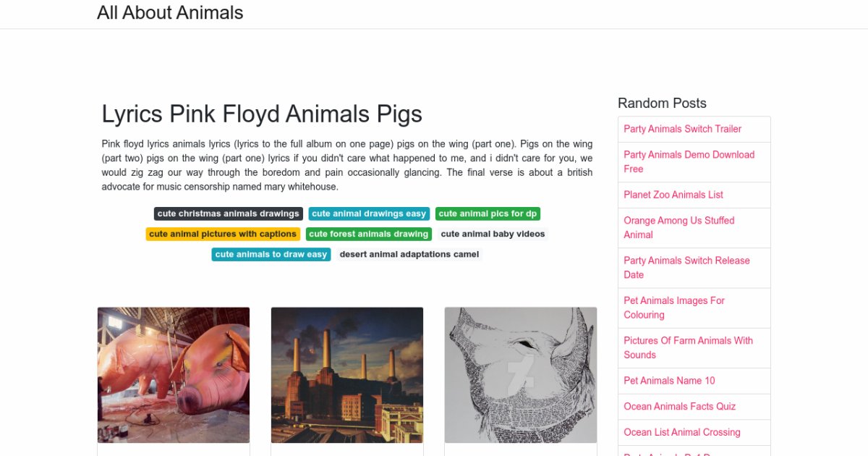Open 'cute animal pictures with captions' yellow tag
868x456 pixels.
point(223,234)
